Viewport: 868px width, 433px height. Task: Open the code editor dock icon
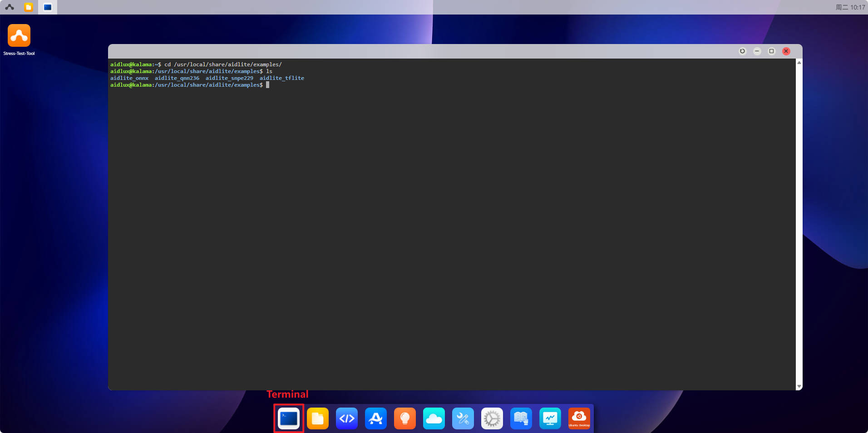point(347,418)
